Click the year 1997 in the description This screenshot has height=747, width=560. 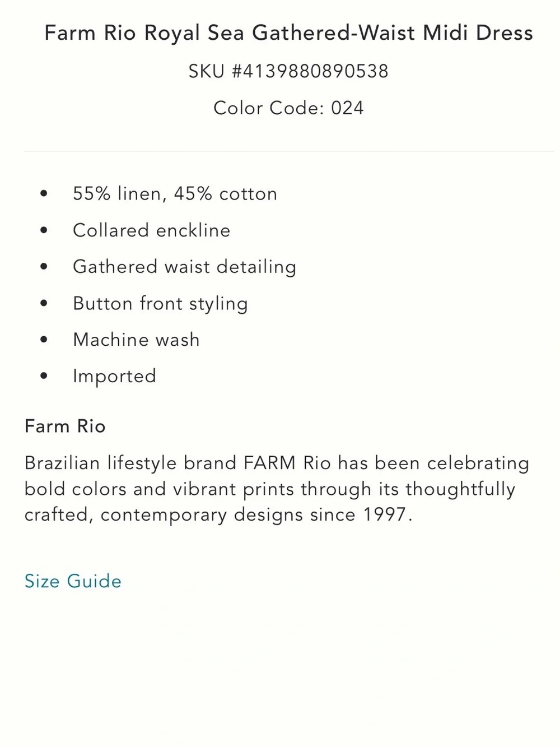pyautogui.click(x=384, y=514)
